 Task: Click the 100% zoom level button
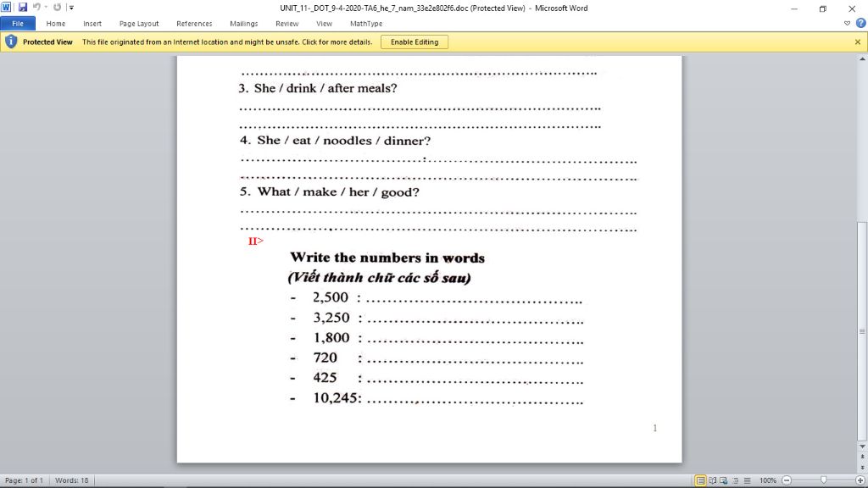click(767, 480)
